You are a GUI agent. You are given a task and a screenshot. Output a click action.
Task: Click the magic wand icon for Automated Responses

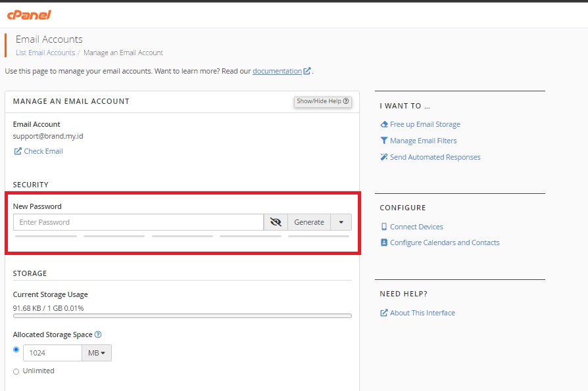pos(384,157)
